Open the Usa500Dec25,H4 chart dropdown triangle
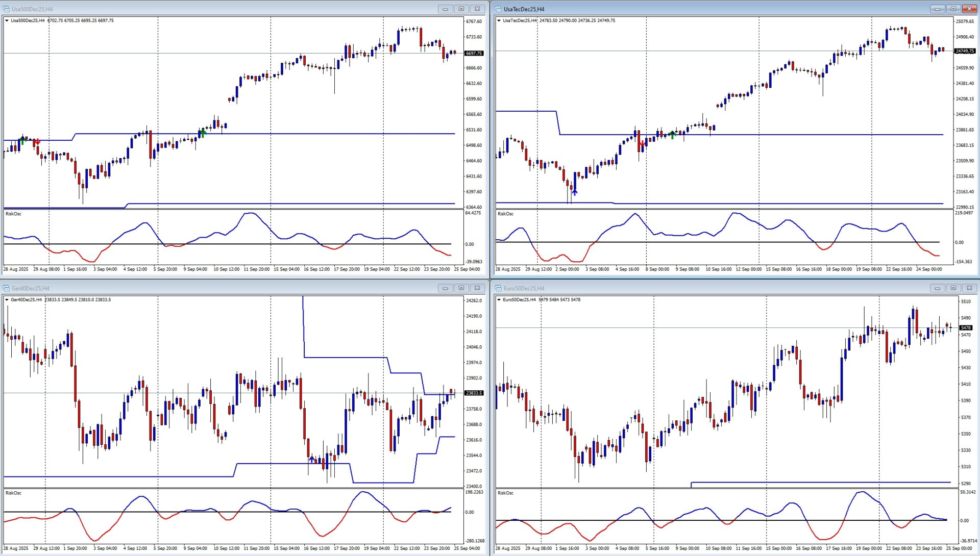This screenshot has height=556, width=980. pos(7,21)
